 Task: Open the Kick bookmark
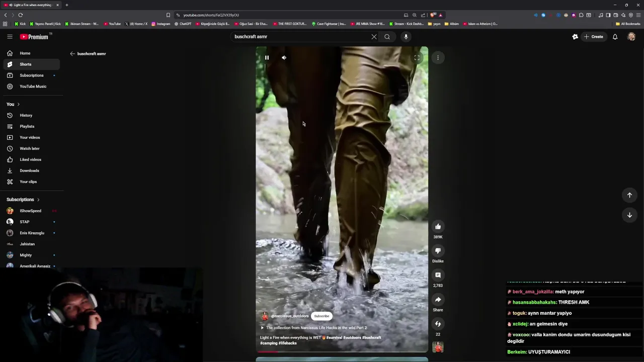20,24
